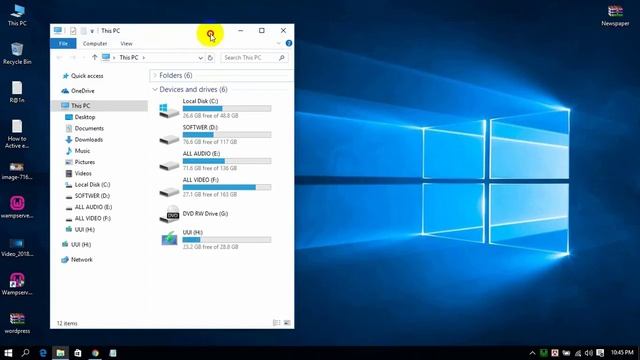Click File Explorer taskbar icon
640x360 pixels.
[x=60, y=353]
